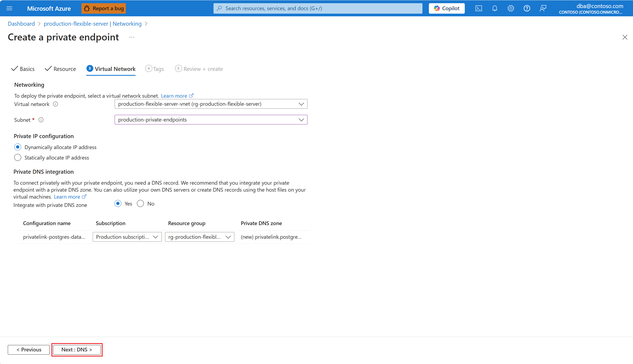Choose No for private DNS zone integration
Screen dimensions: 633x364
[140, 204]
